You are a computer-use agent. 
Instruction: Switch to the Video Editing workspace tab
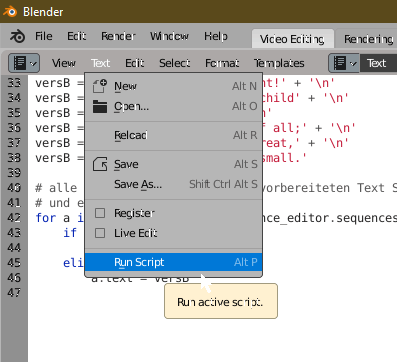click(x=292, y=39)
